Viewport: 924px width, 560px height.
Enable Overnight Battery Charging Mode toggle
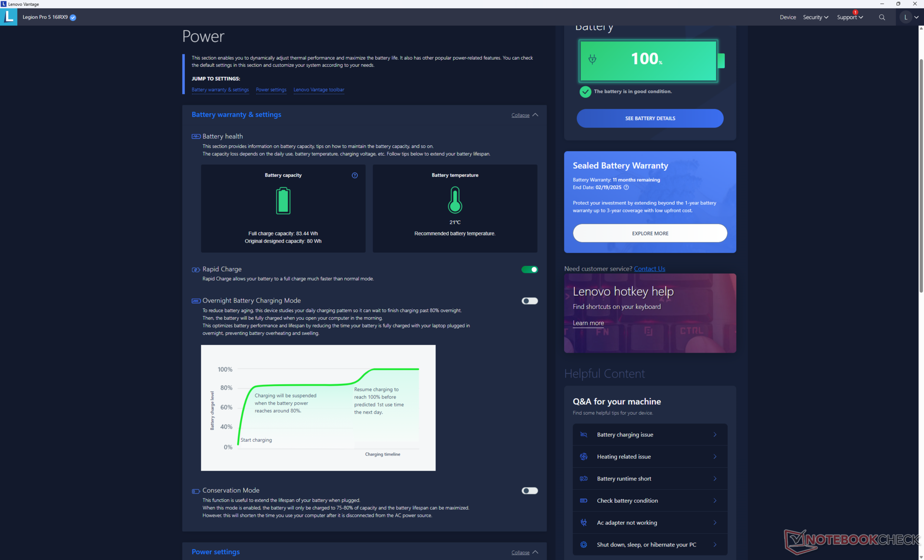pos(529,301)
